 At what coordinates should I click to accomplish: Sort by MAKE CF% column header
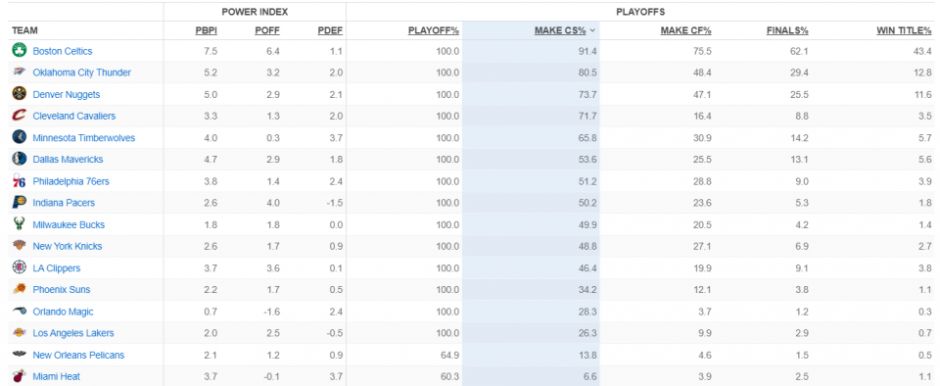pyautogui.click(x=686, y=31)
